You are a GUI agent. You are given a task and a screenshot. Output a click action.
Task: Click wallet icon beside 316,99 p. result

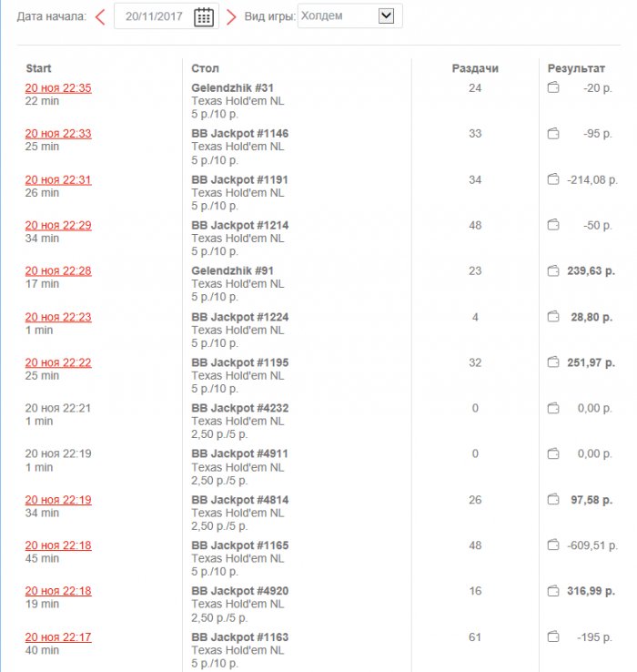click(x=552, y=591)
